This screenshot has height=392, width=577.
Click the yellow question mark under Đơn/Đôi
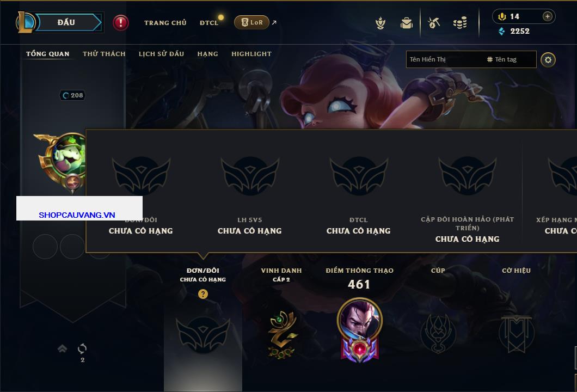(202, 293)
